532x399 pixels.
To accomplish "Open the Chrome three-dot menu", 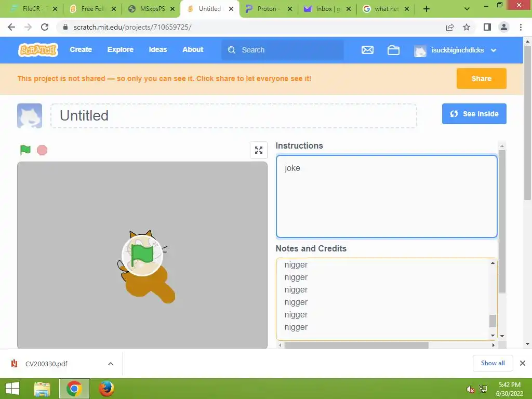I will pyautogui.click(x=521, y=27).
